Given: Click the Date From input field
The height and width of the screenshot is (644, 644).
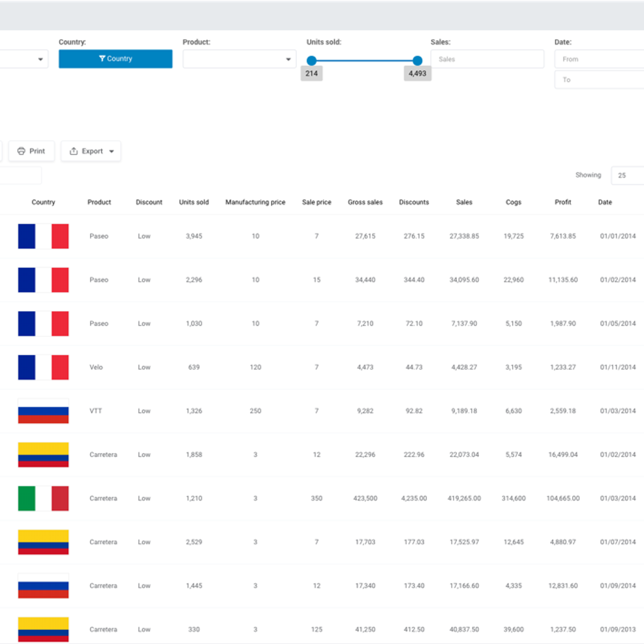Looking at the screenshot, I should tap(598, 59).
